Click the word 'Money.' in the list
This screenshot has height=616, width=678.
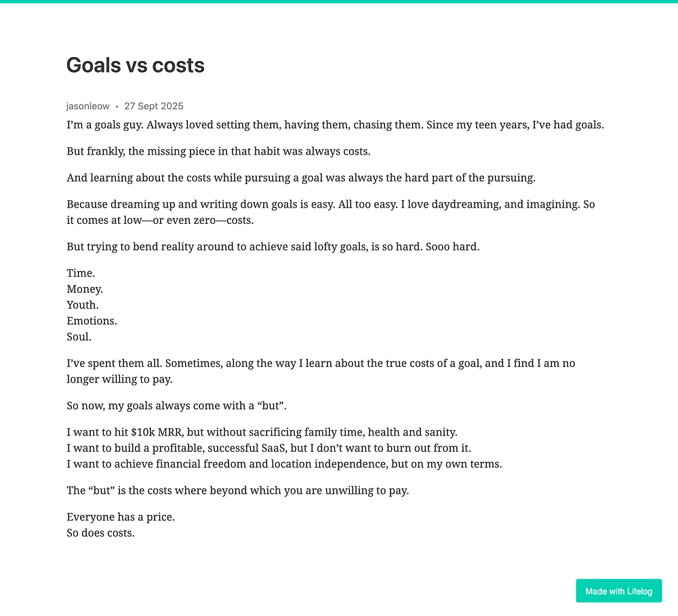pyautogui.click(x=85, y=290)
